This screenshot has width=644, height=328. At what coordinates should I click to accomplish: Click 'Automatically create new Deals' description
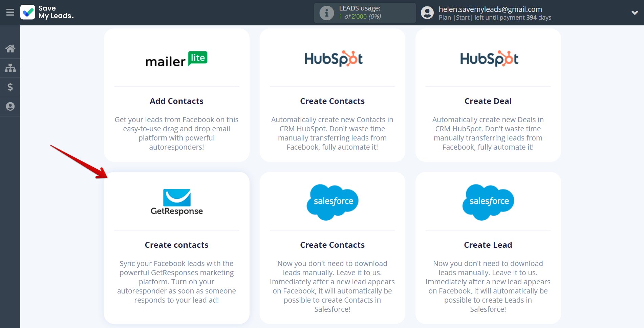point(488,133)
